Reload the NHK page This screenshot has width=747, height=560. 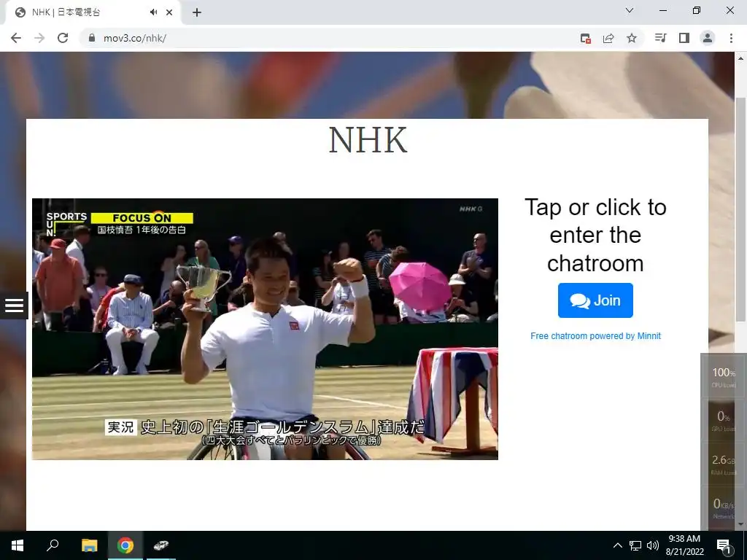point(63,38)
